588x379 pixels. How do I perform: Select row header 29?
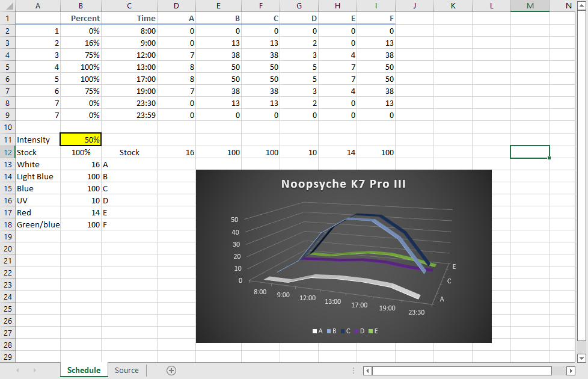coord(8,357)
